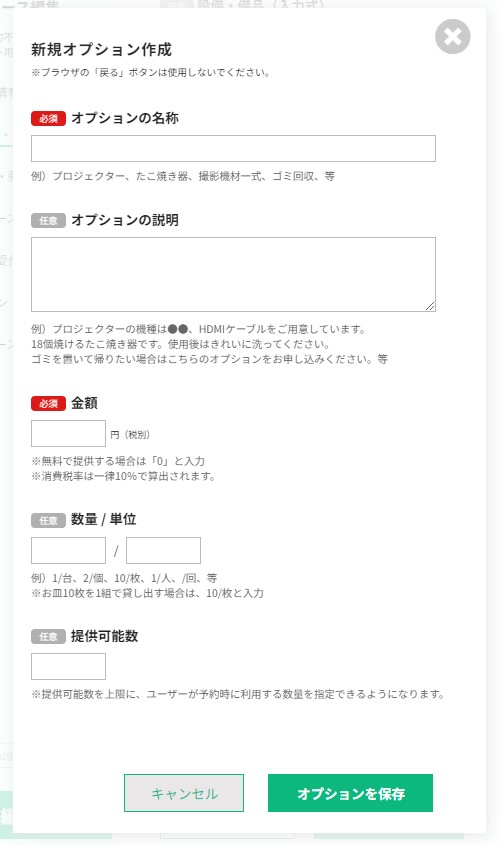
Task: Click the red 必須 badge beside 金額
Action: (x=48, y=403)
